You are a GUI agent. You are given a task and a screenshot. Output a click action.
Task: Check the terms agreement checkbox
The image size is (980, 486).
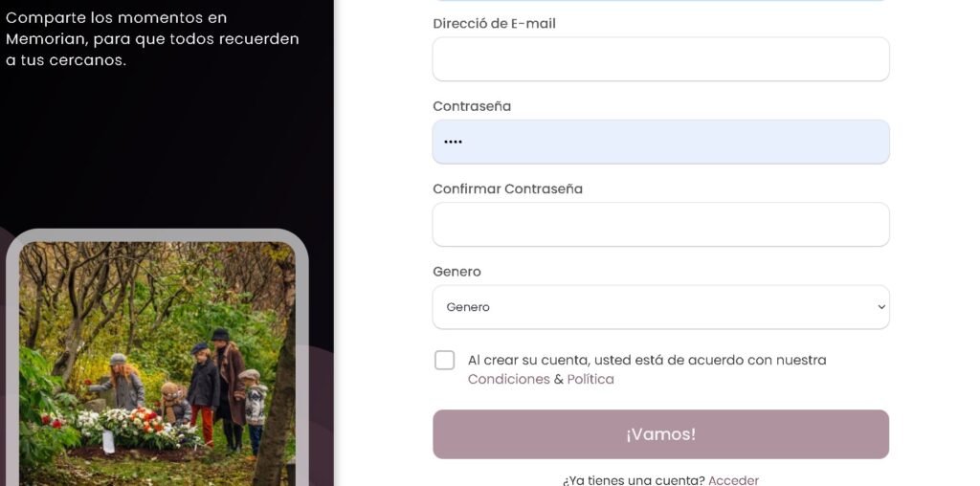click(444, 361)
